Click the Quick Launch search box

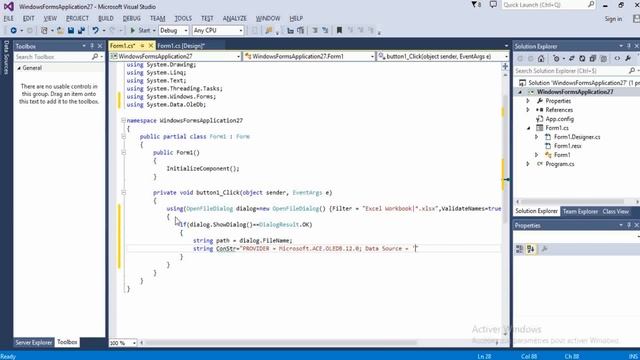coord(549,5)
